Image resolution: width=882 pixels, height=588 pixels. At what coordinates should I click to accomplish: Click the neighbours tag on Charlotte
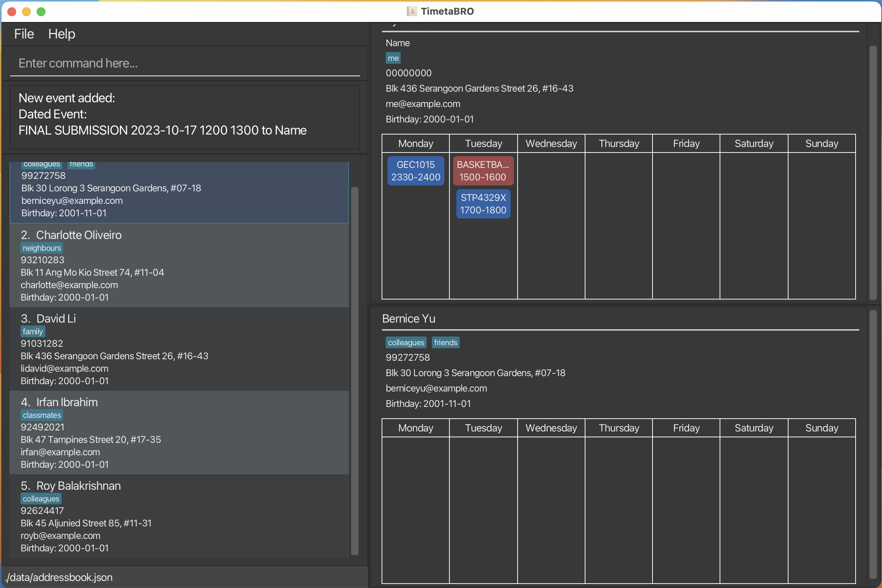tap(42, 248)
